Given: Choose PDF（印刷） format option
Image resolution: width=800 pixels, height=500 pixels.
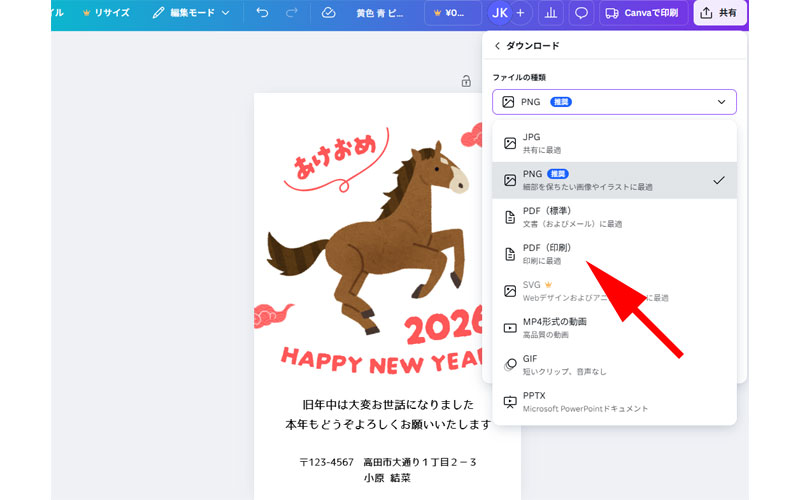Looking at the screenshot, I should point(614,254).
